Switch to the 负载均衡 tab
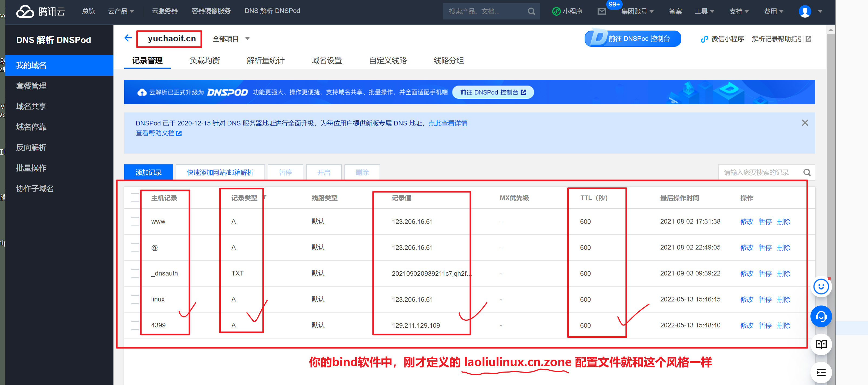This screenshot has height=385, width=868. pos(205,60)
